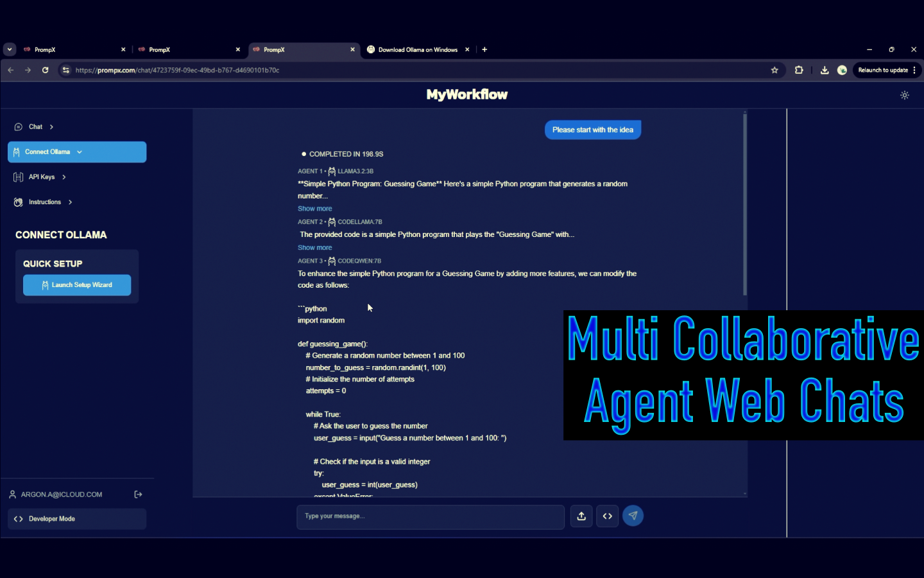Viewport: 924px width, 578px height.
Task: Click the API Keys bracket icon
Action: [x=18, y=177]
